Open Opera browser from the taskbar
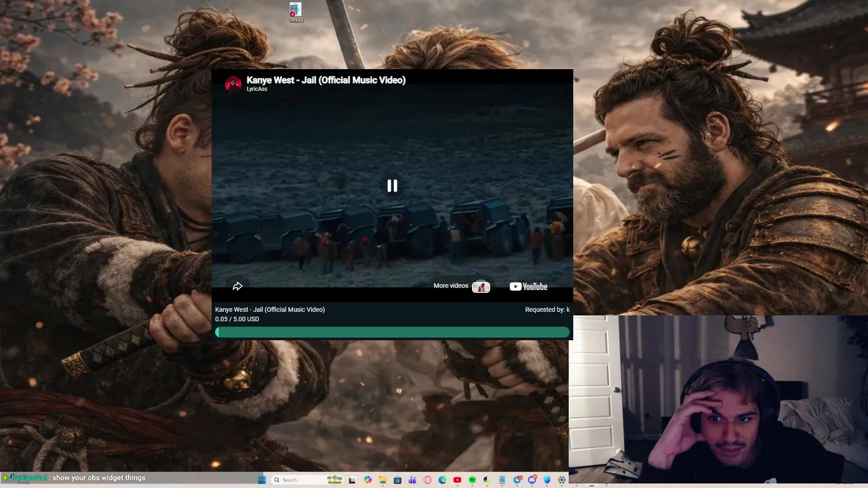Image resolution: width=868 pixels, height=488 pixels. click(x=427, y=480)
